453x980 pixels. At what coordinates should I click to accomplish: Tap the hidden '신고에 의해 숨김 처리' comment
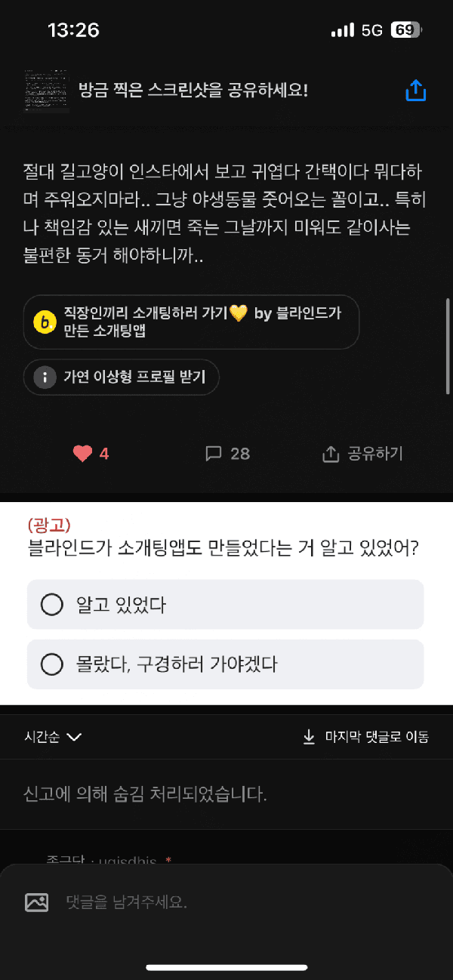click(x=145, y=794)
